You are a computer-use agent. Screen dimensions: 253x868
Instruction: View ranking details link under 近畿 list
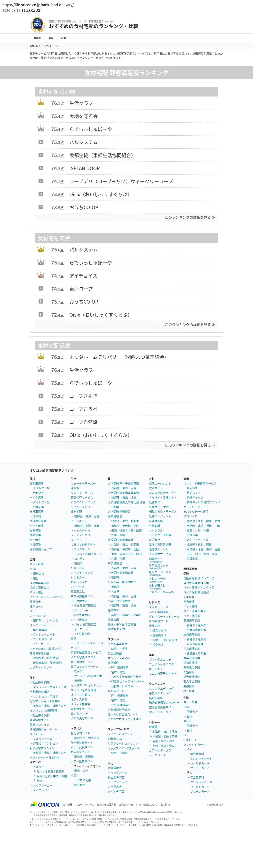point(190,445)
